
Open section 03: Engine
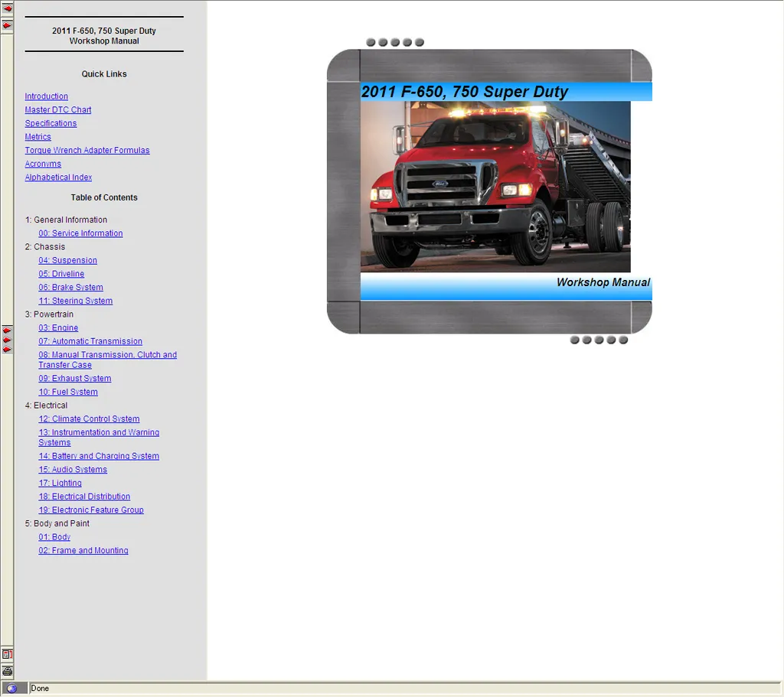pos(58,327)
